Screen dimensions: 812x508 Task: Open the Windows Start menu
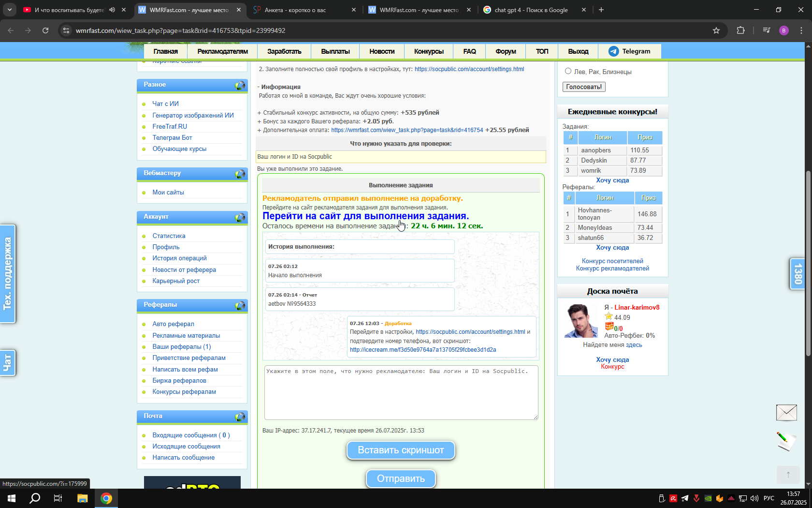12,498
